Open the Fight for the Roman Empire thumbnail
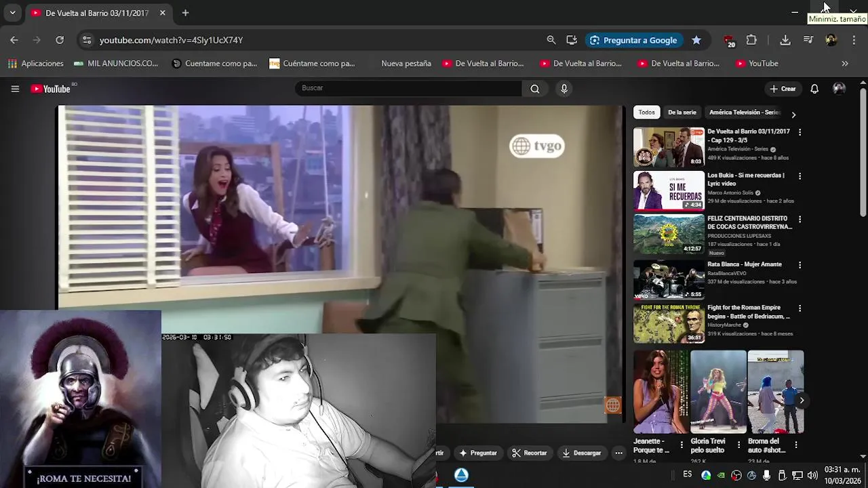Viewport: 868px width, 488px height. tap(669, 323)
